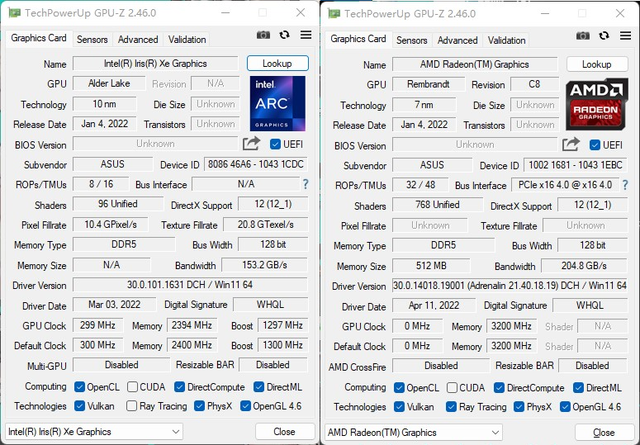Image resolution: width=640 pixels, height=445 pixels.
Task: Toggle CUDA checkbox in AMD window
Action: pos(452,387)
